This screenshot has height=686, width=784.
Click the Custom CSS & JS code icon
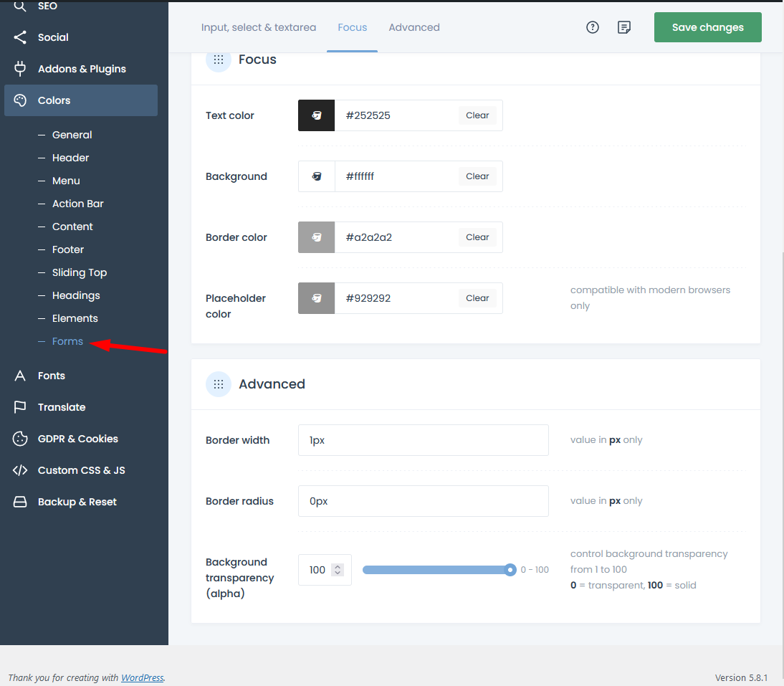20,470
